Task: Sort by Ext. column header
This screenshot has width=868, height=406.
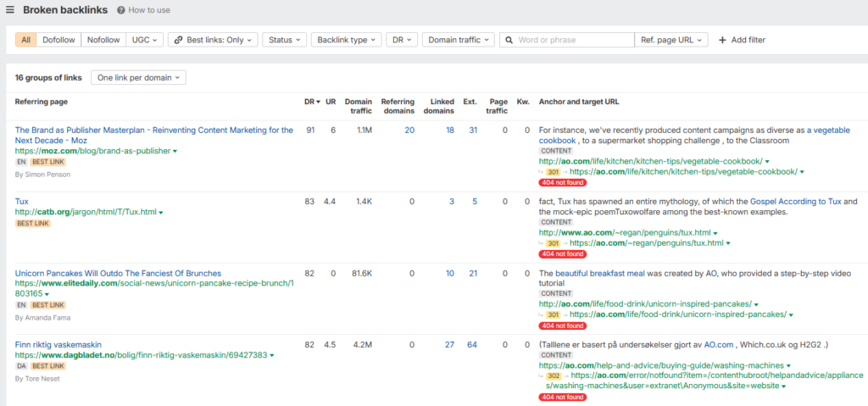Action: point(470,102)
